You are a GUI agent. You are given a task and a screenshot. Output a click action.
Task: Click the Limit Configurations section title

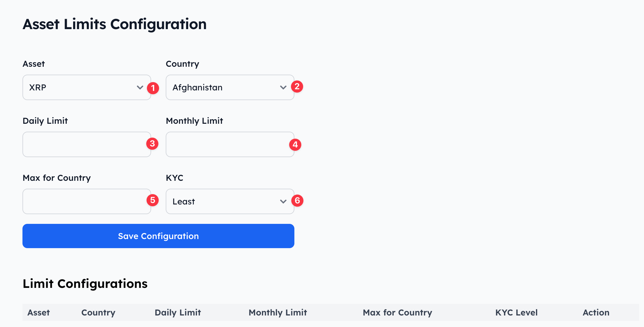pyautogui.click(x=85, y=284)
